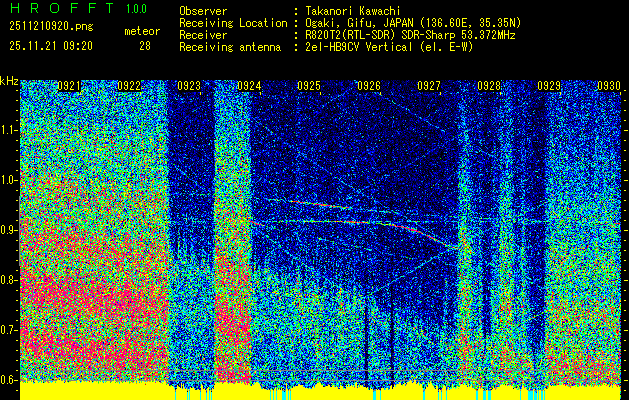Click the Observer label
The width and height of the screenshot is (629, 400).
(x=203, y=11)
